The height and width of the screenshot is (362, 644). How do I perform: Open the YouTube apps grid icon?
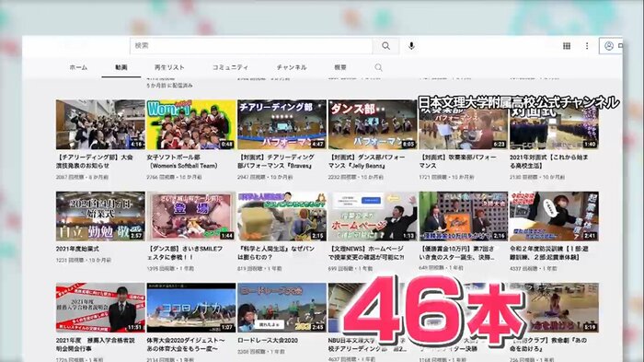[567, 46]
